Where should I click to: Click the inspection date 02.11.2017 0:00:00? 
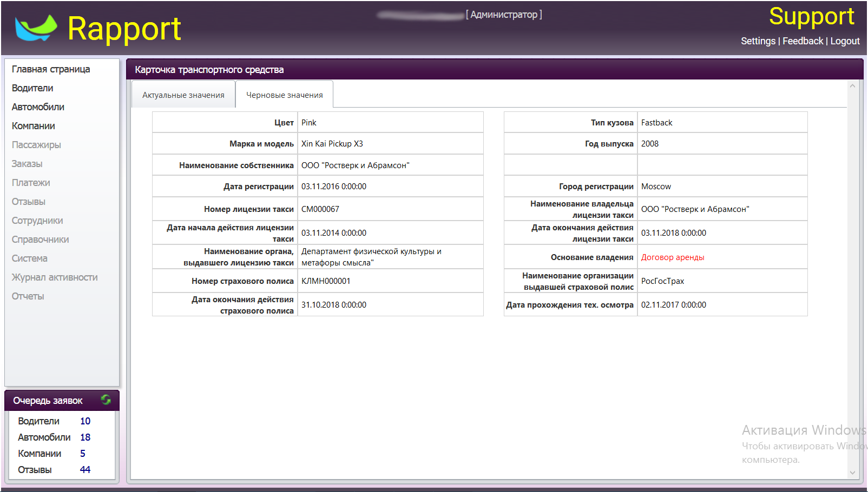click(674, 305)
